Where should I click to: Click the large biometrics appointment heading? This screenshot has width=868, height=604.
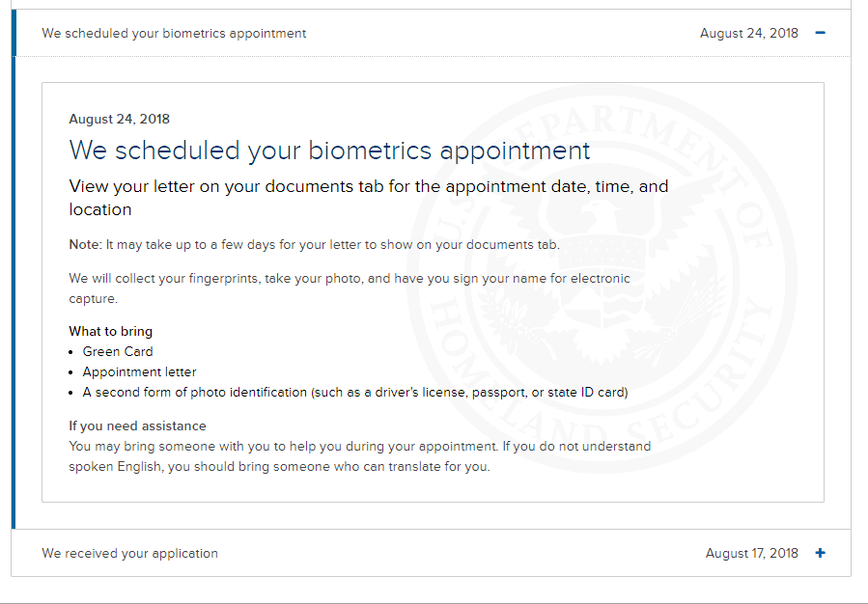[329, 151]
